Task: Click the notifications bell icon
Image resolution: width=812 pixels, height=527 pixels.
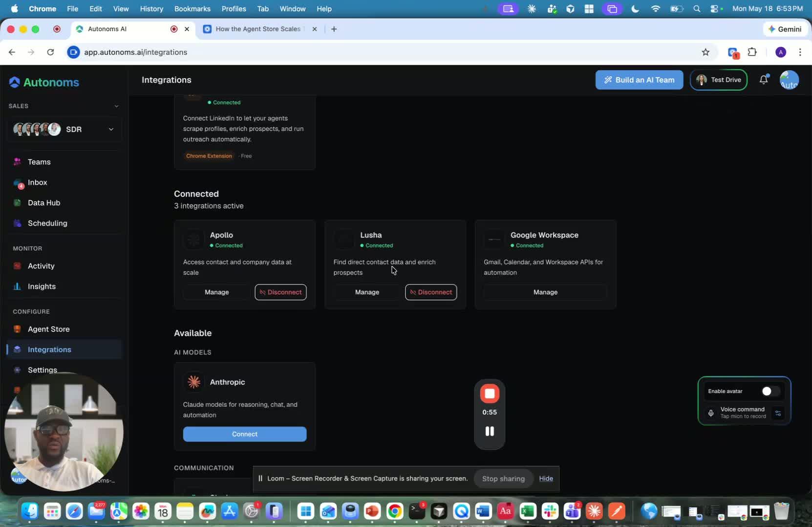Action: pyautogui.click(x=764, y=80)
